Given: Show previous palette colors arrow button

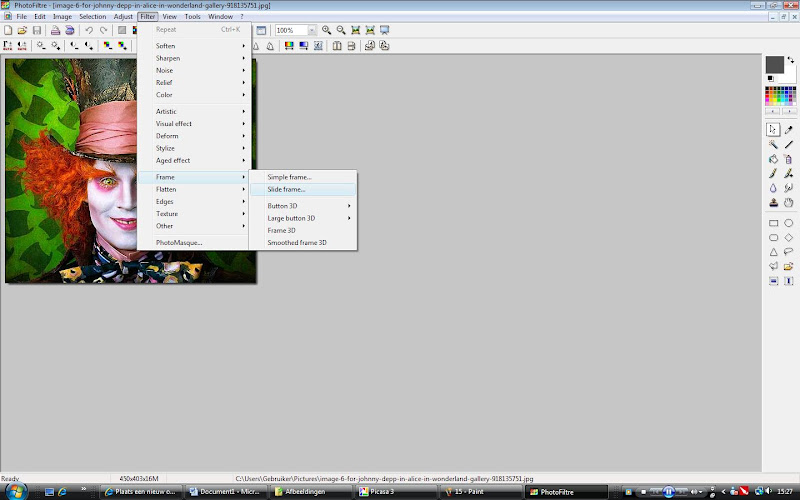Looking at the screenshot, I should tap(772, 111).
